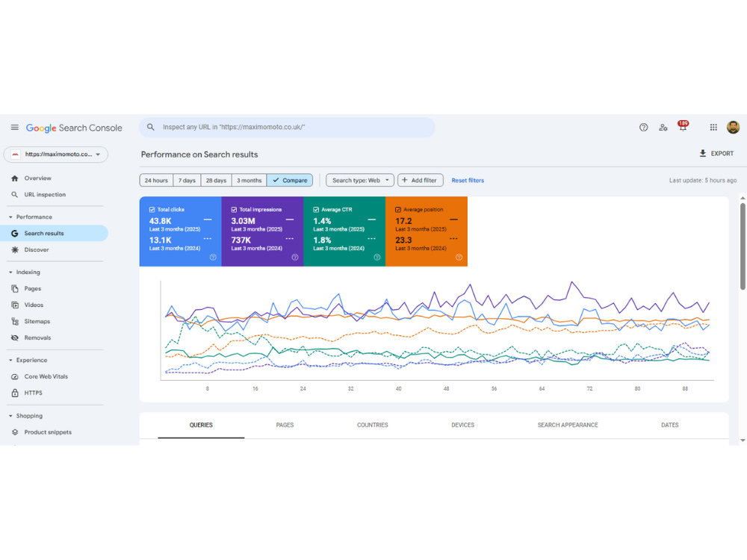Toggle the Total clicks checkbox
Screen dimensions: 747x560
tap(152, 210)
